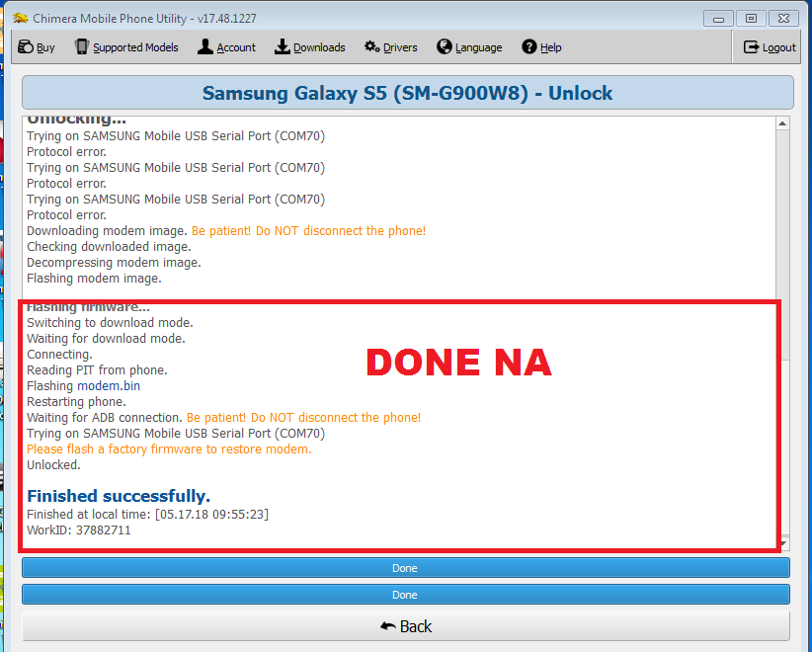812x652 pixels.
Task: Open the Drivers menu label
Action: click(x=400, y=47)
